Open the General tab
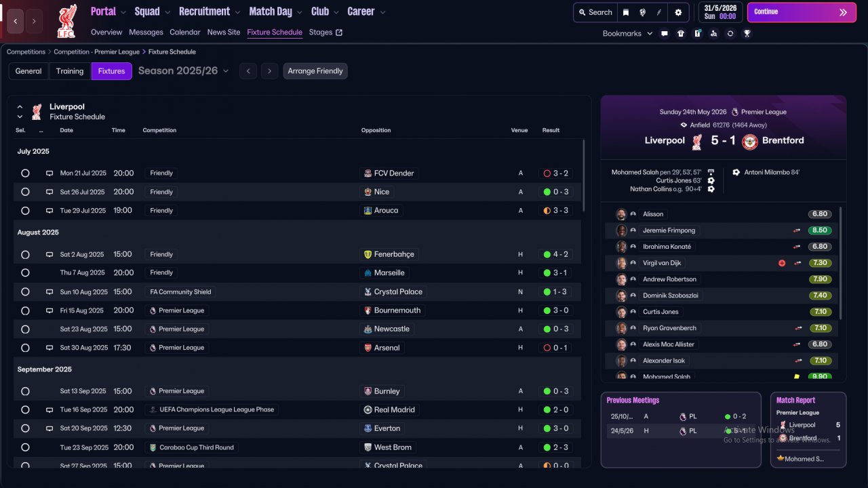 coord(28,71)
